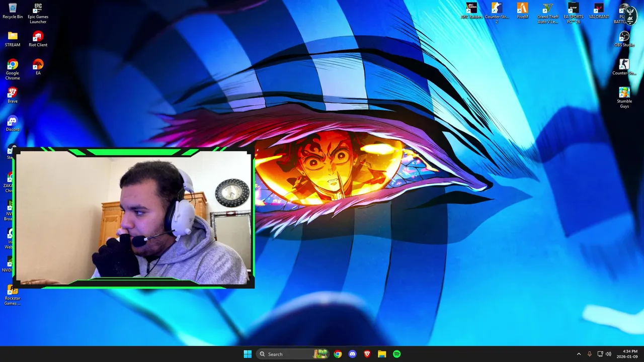Open the Windows Start menu

pyautogui.click(x=248, y=354)
